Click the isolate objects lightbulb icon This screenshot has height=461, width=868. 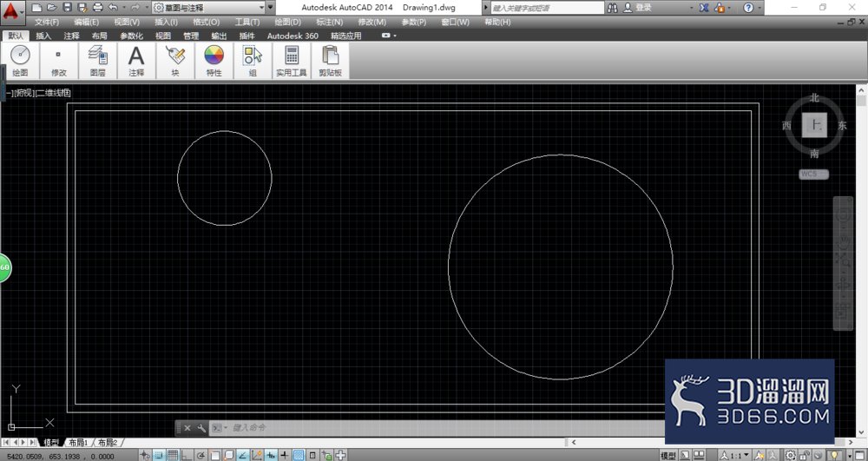834,455
